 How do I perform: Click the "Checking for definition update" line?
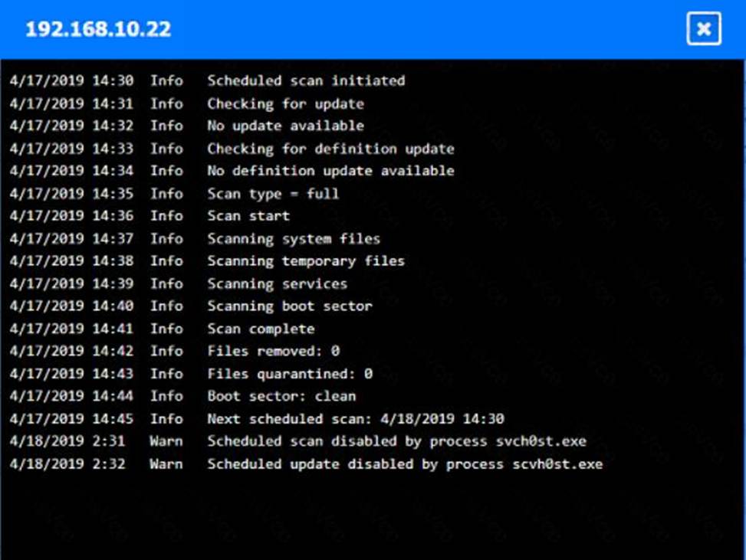point(330,149)
